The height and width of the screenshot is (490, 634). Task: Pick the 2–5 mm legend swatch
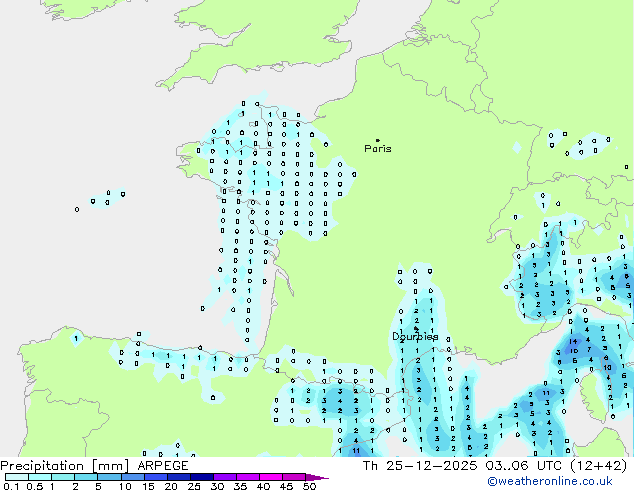[x=86, y=477]
